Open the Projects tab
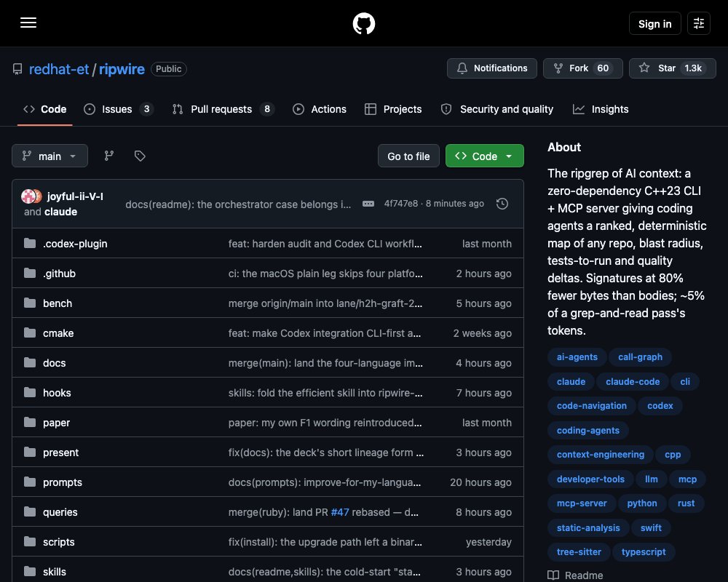This screenshot has height=582, width=728. 393,109
